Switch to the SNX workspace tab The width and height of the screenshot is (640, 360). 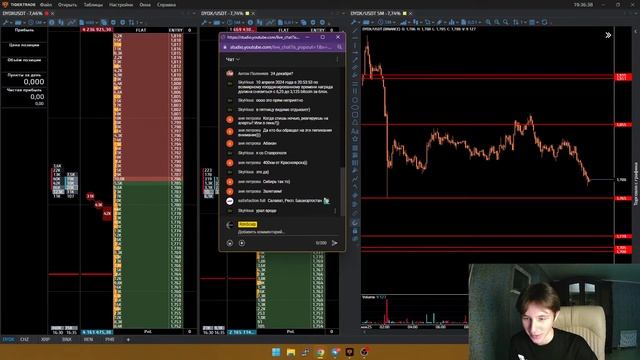click(67, 340)
